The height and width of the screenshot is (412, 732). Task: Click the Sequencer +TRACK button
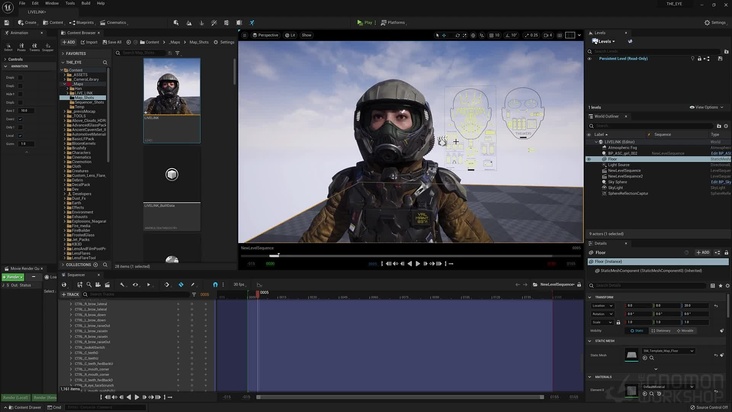tap(70, 294)
